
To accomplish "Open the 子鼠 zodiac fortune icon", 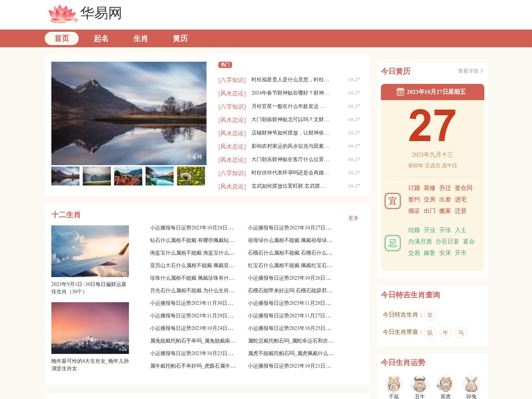I will tap(394, 384).
